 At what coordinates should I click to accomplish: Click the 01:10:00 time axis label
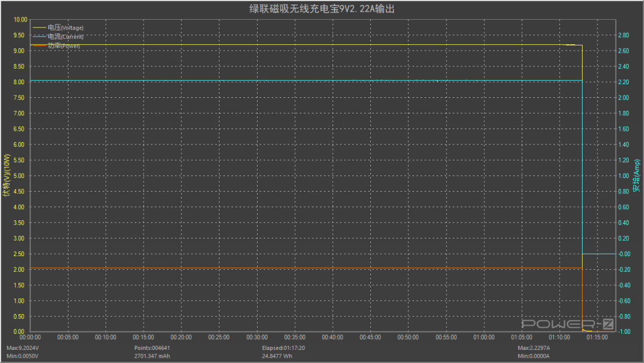tap(559, 337)
